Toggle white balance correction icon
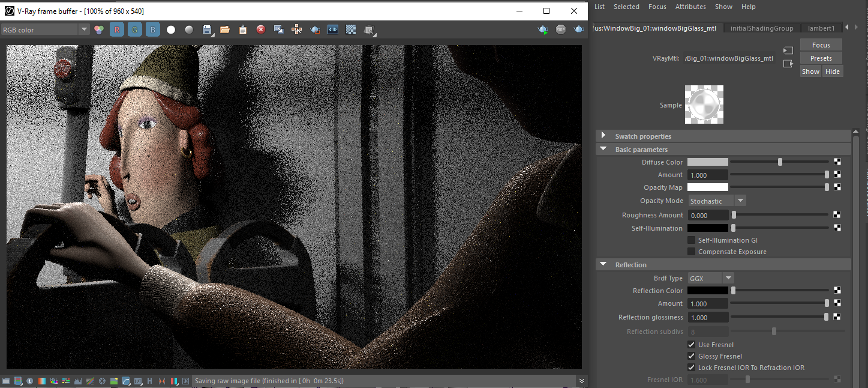868x388 pixels. click(42, 381)
